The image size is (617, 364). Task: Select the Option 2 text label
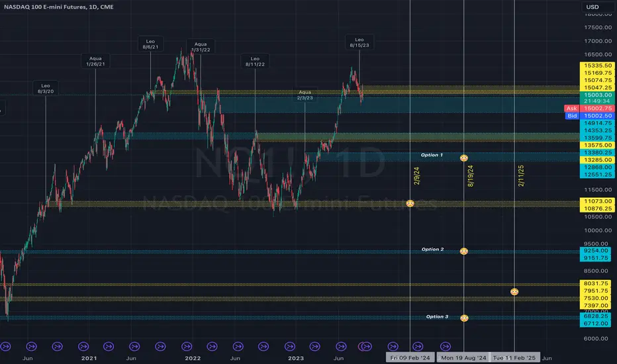(432, 249)
